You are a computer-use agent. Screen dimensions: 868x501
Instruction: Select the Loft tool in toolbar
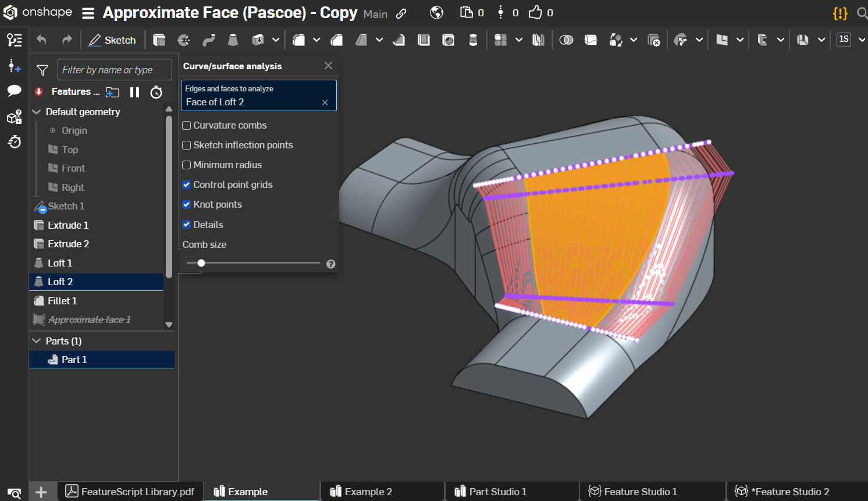pyautogui.click(x=233, y=40)
